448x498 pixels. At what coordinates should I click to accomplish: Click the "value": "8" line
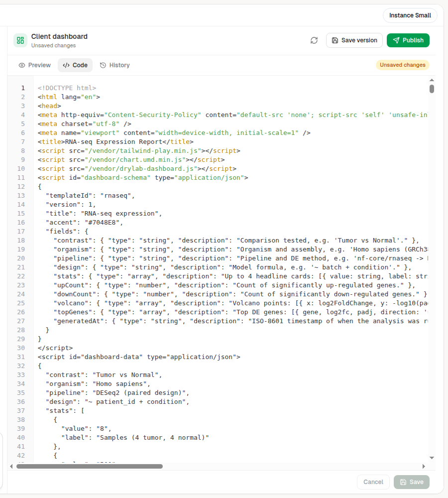86,429
